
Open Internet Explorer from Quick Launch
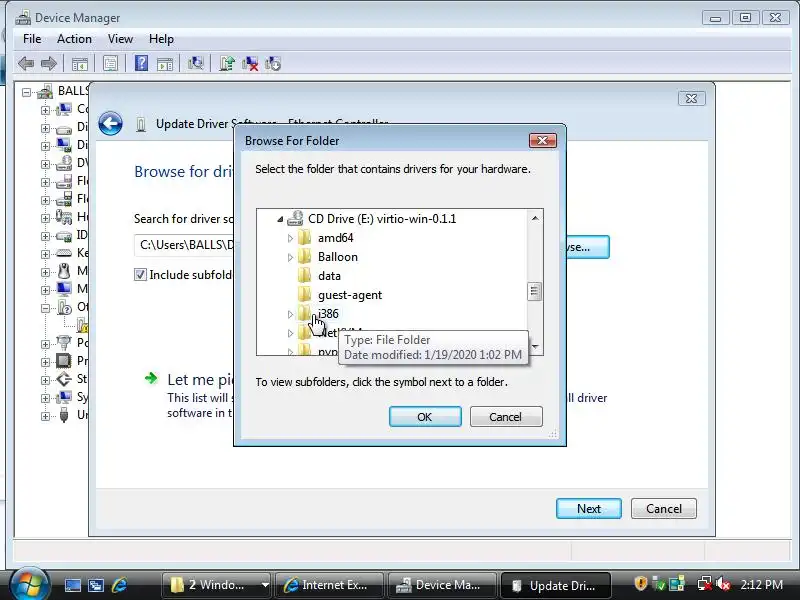click(119, 585)
